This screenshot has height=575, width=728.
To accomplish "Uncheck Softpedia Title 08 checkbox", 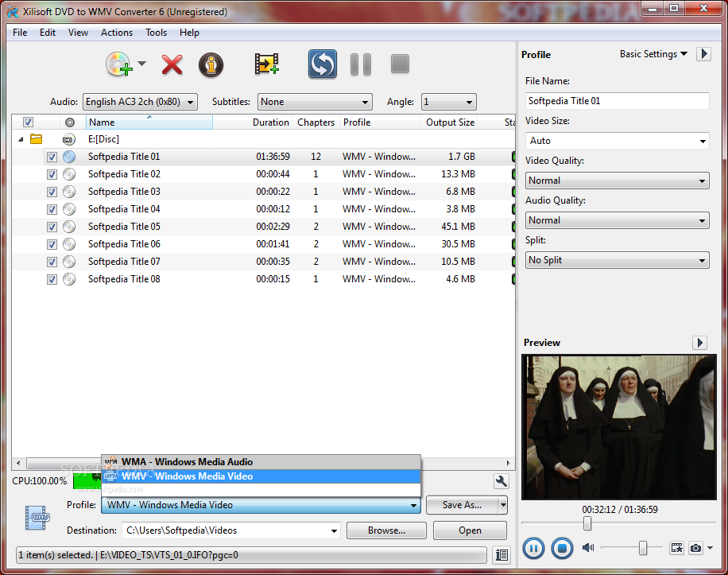I will (52, 280).
